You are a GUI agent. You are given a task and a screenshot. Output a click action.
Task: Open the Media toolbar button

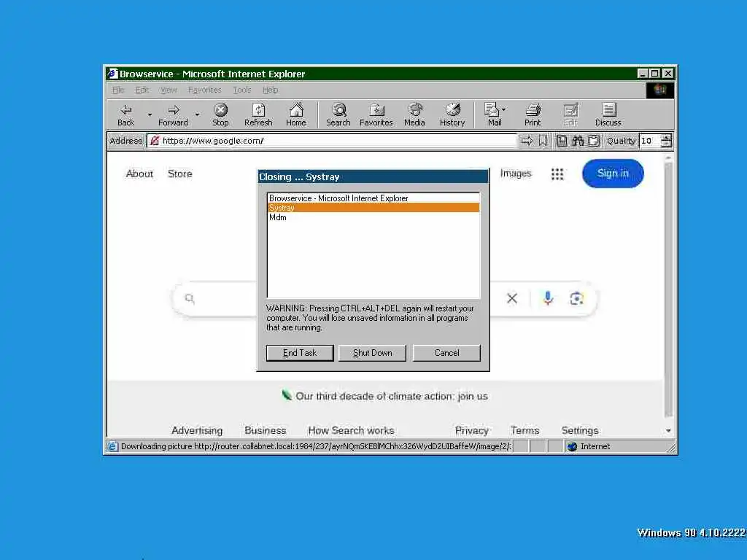(414, 115)
